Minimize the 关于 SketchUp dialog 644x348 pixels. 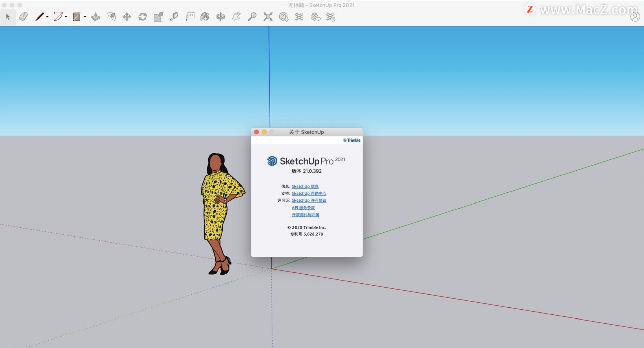pyautogui.click(x=264, y=132)
